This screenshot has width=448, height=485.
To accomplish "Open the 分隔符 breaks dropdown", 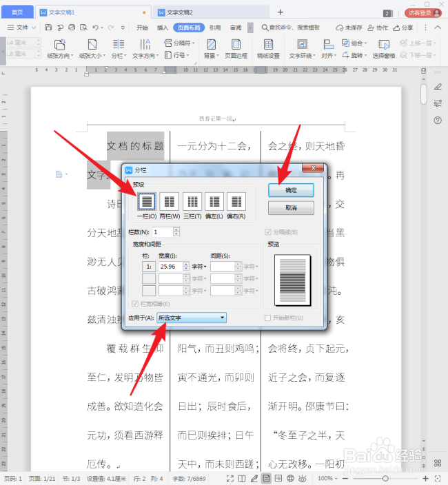I will 180,43.
